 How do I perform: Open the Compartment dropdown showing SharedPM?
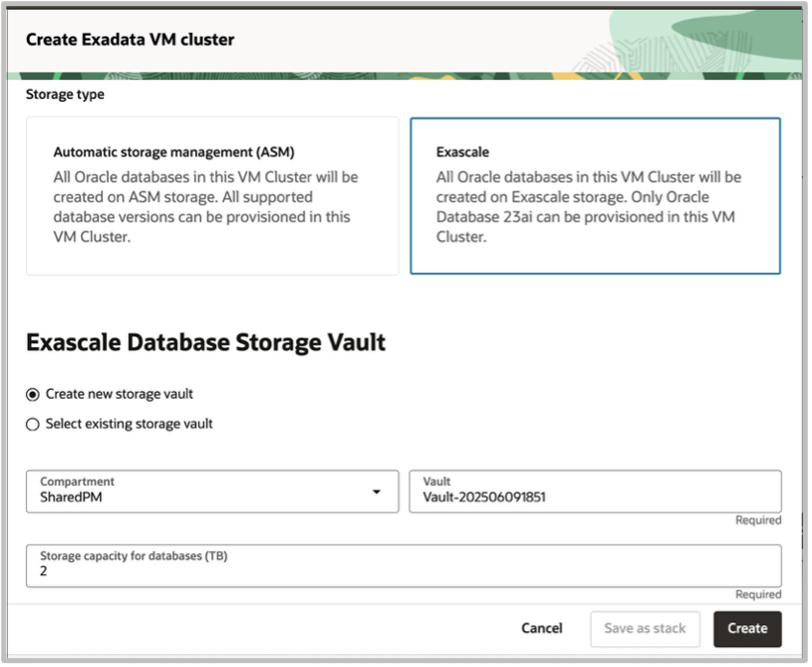tap(199, 492)
